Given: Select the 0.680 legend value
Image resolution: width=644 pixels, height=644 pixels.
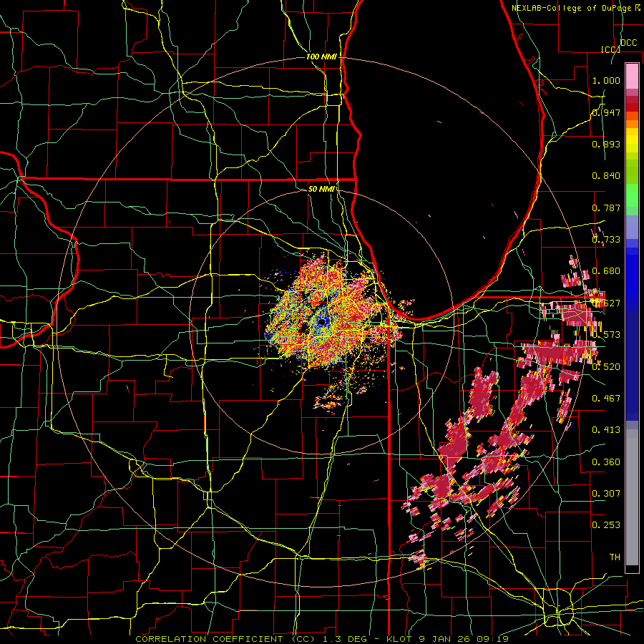Looking at the screenshot, I should [606, 271].
